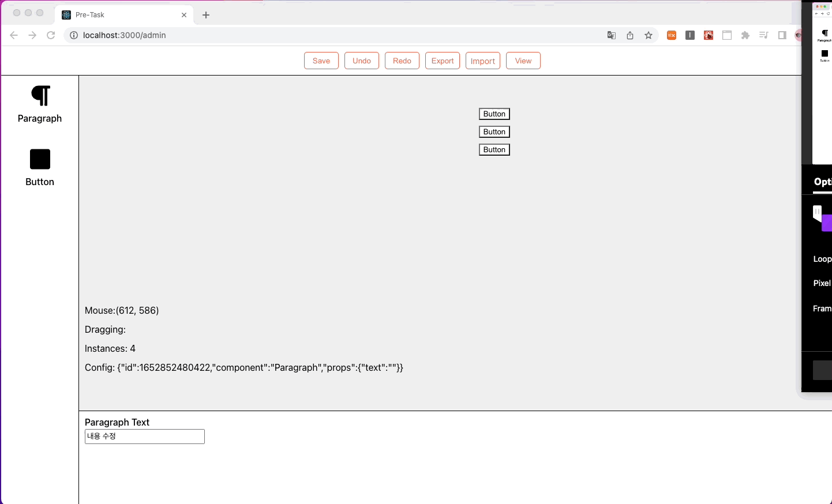
Task: Open a new browser tab
Action: 206,14
